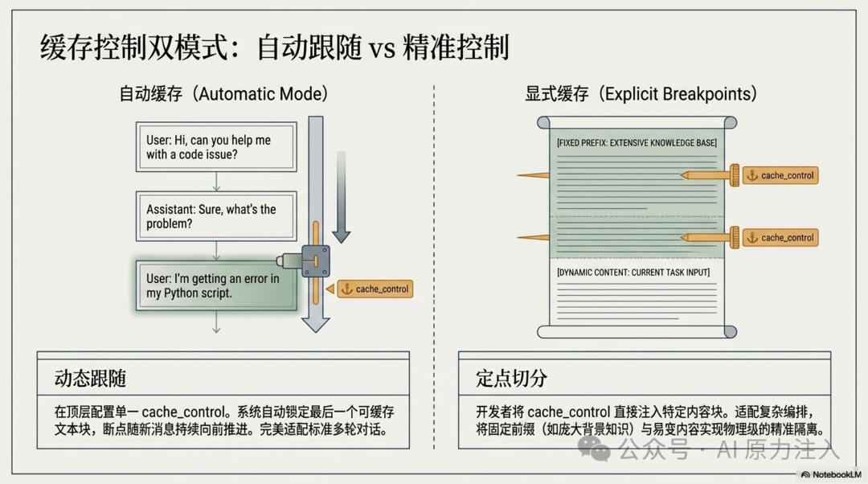Select the message about the Python script error
This screenshot has width=868, height=484.
tap(216, 285)
